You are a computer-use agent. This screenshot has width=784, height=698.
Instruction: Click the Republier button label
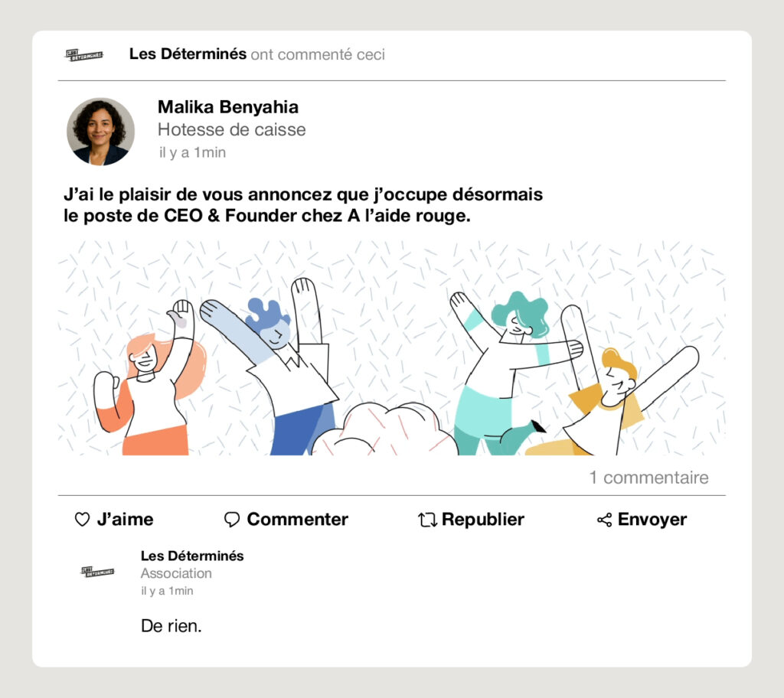[x=483, y=520]
